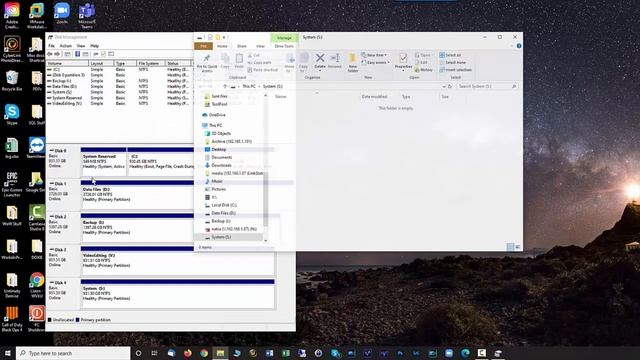Go up one folder level in Explorer
This screenshot has height=360, width=640.
[x=225, y=87]
